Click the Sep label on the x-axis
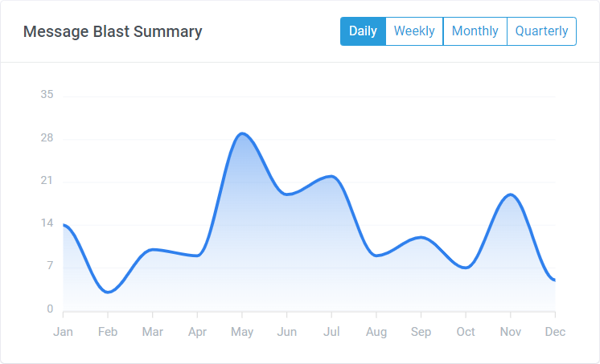 click(x=421, y=332)
